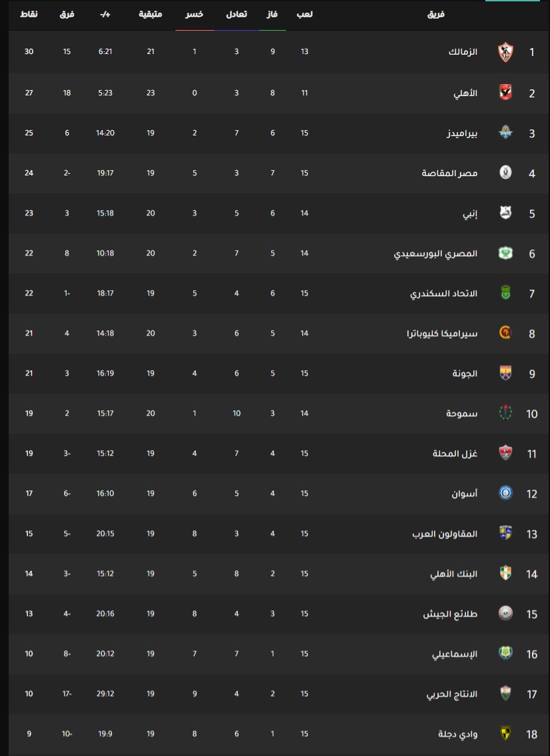Viewport: 550px width, 756px height.
Task: Open the El Gouna club badge
Action: tap(505, 373)
